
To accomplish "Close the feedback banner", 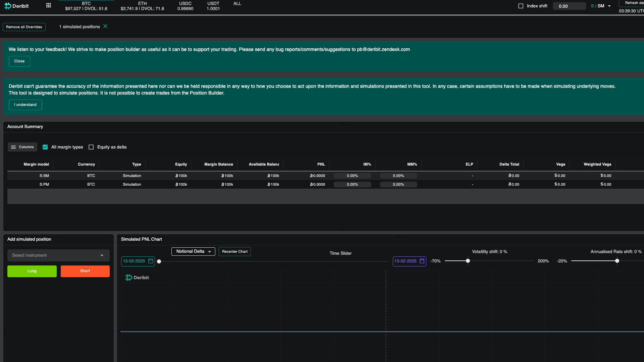I will coord(19,61).
